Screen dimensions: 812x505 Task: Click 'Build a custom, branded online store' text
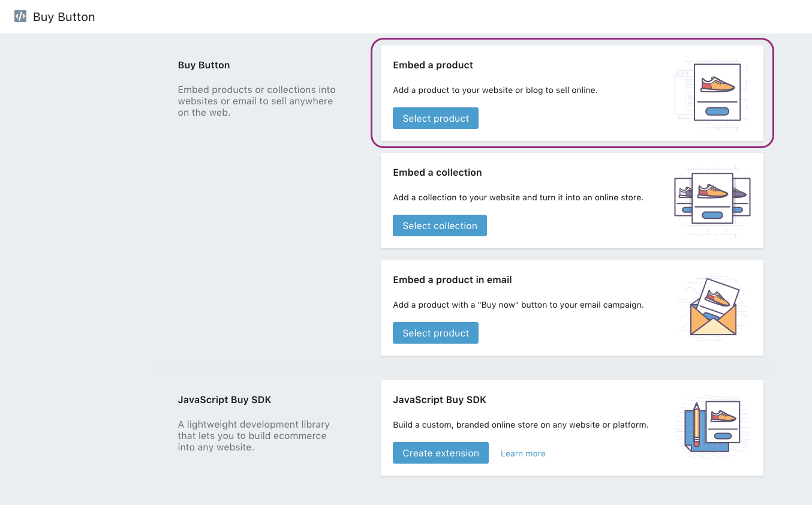(x=521, y=425)
